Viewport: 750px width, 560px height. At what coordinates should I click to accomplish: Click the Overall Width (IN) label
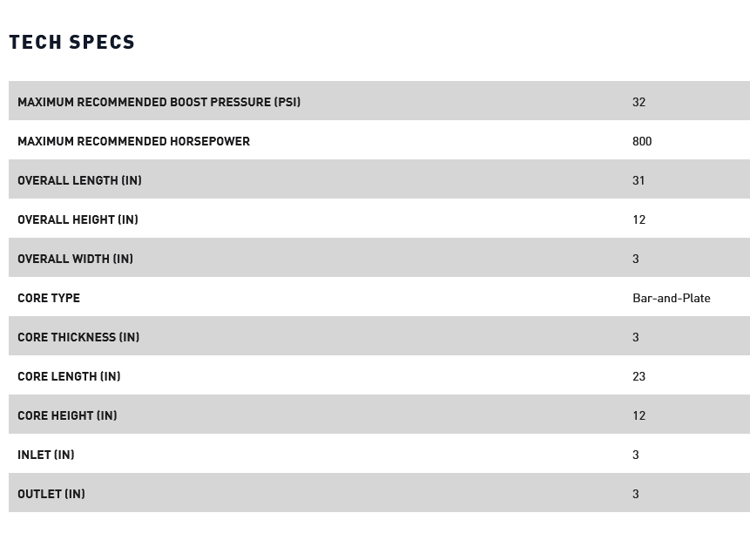(x=75, y=259)
